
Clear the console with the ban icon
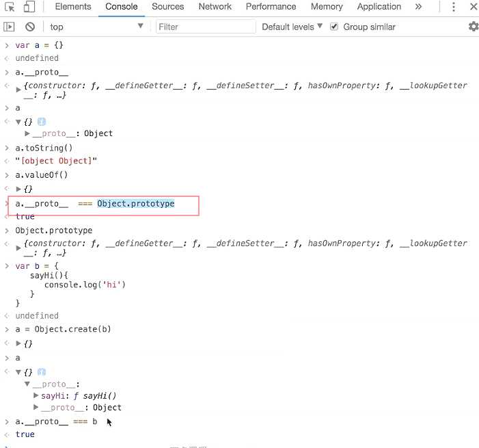coord(30,27)
